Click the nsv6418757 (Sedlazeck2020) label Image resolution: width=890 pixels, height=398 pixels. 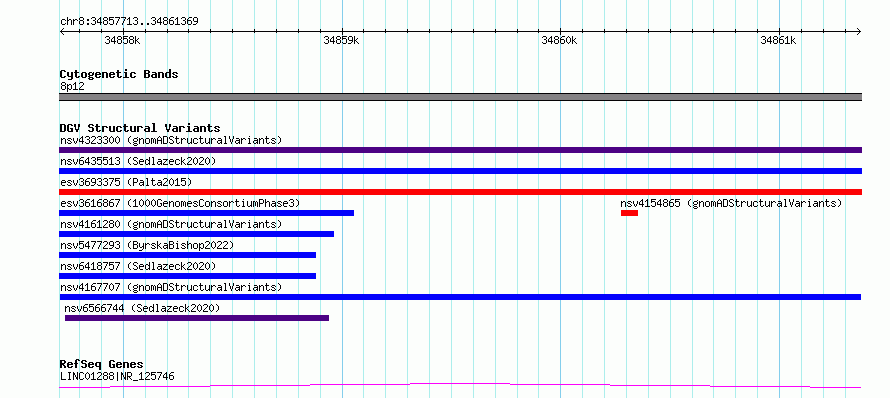point(138,266)
